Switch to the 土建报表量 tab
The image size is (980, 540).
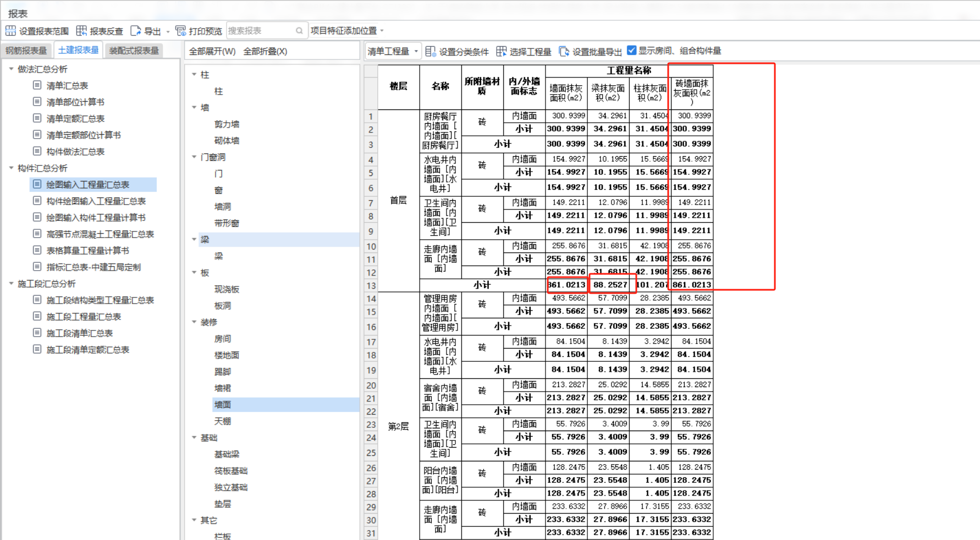tap(78, 50)
